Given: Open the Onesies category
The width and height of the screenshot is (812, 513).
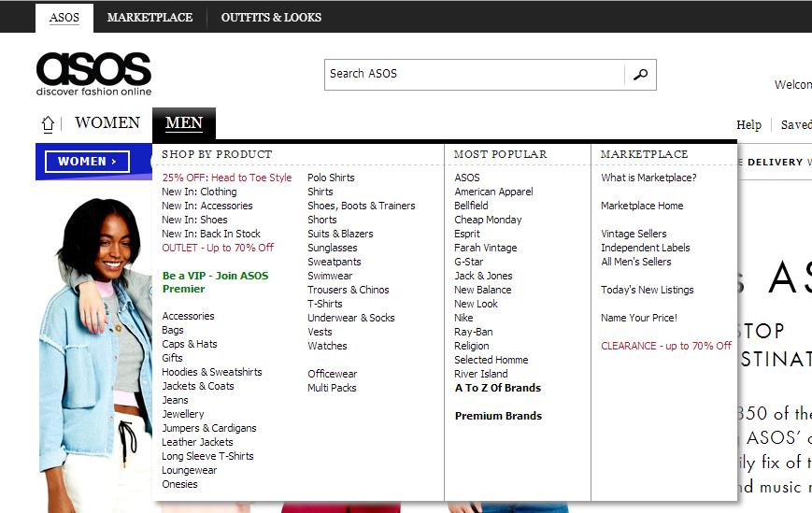Looking at the screenshot, I should coord(179,484).
